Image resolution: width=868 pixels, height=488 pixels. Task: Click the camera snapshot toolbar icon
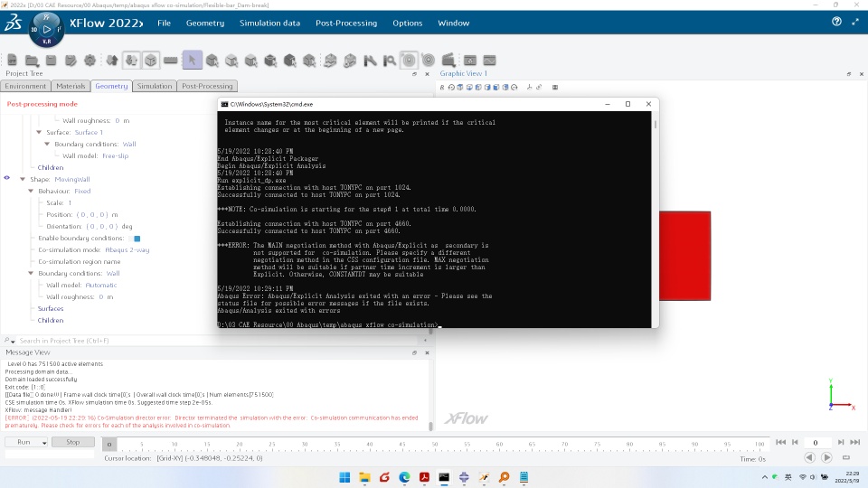[x=470, y=60]
